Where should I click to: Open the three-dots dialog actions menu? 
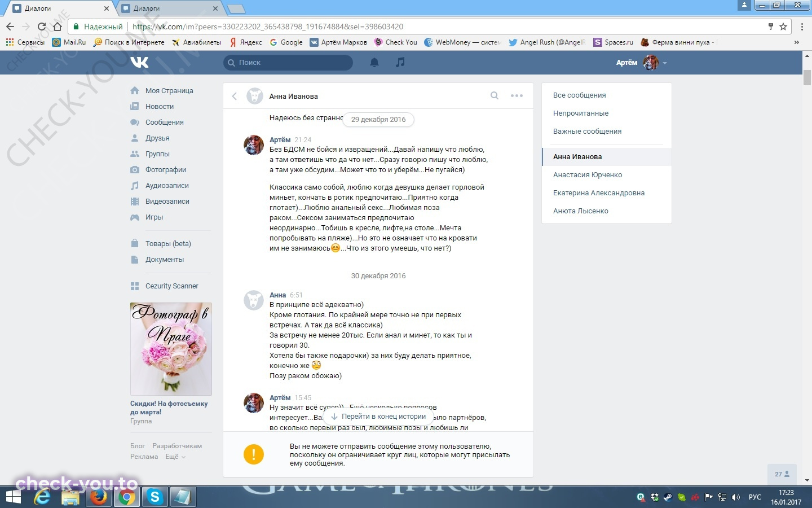tap(517, 95)
